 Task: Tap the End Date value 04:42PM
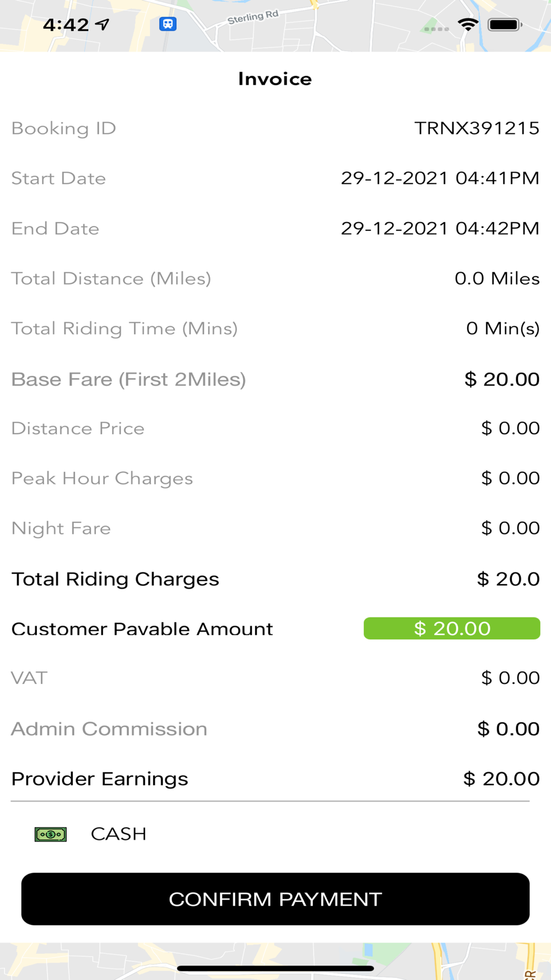coord(440,228)
